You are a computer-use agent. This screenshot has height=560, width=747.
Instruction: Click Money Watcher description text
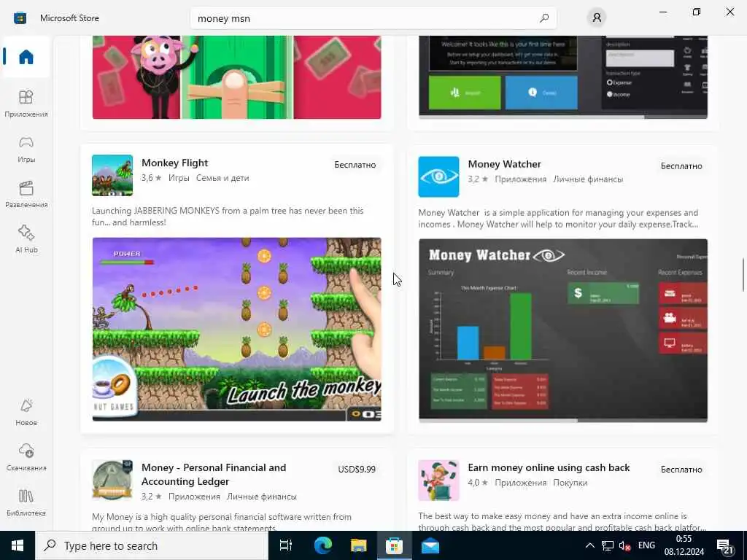pos(558,218)
